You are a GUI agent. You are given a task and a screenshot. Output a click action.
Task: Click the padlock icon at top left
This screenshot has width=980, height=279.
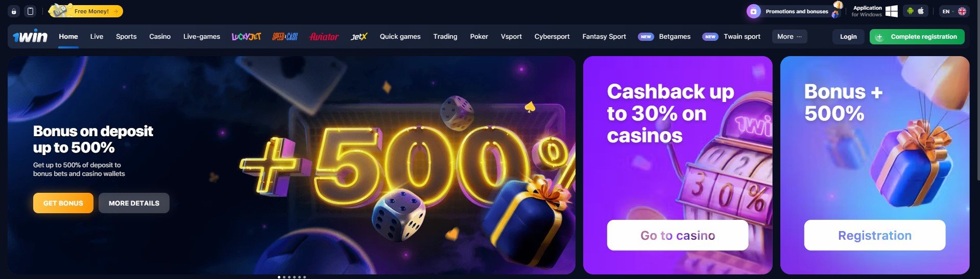tap(14, 11)
